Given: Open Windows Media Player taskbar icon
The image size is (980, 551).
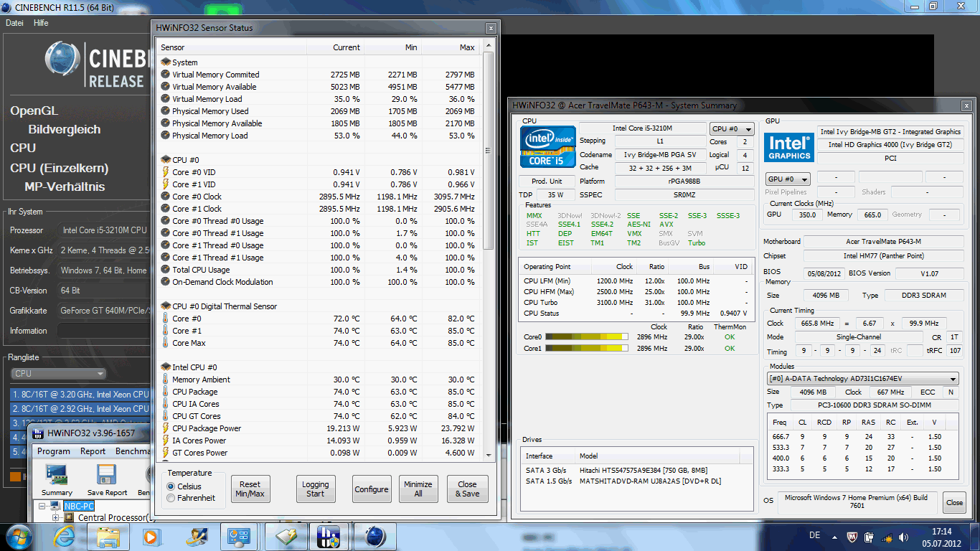Looking at the screenshot, I should pyautogui.click(x=151, y=536).
